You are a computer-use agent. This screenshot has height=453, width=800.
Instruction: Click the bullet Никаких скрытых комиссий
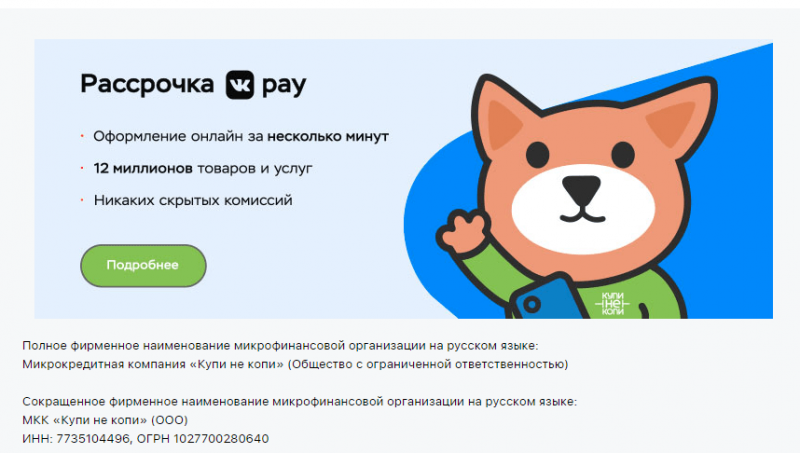pyautogui.click(x=193, y=200)
